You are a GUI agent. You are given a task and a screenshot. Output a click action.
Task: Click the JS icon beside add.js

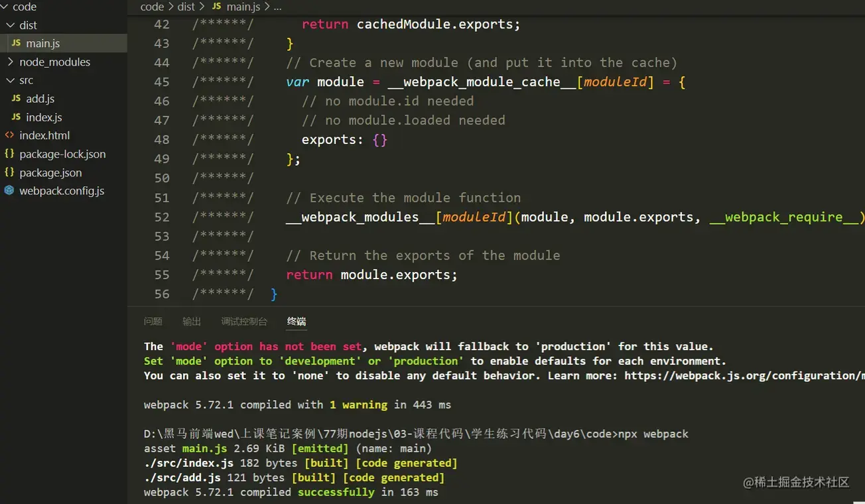click(x=16, y=98)
